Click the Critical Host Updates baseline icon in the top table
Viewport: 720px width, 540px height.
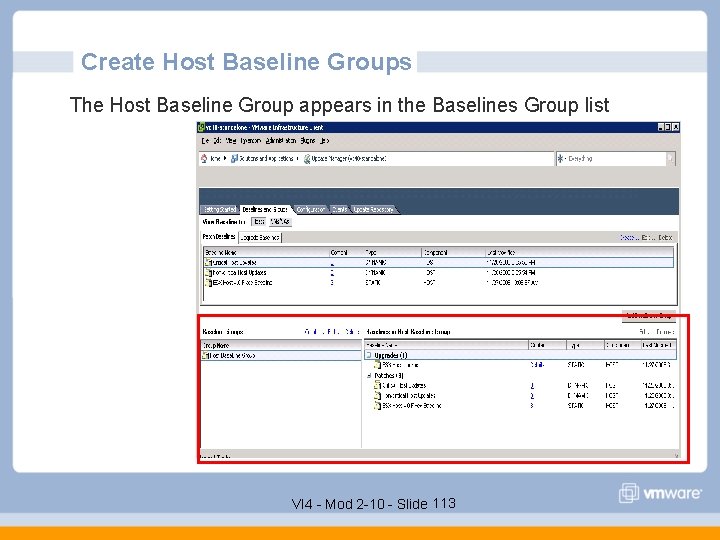(x=208, y=263)
